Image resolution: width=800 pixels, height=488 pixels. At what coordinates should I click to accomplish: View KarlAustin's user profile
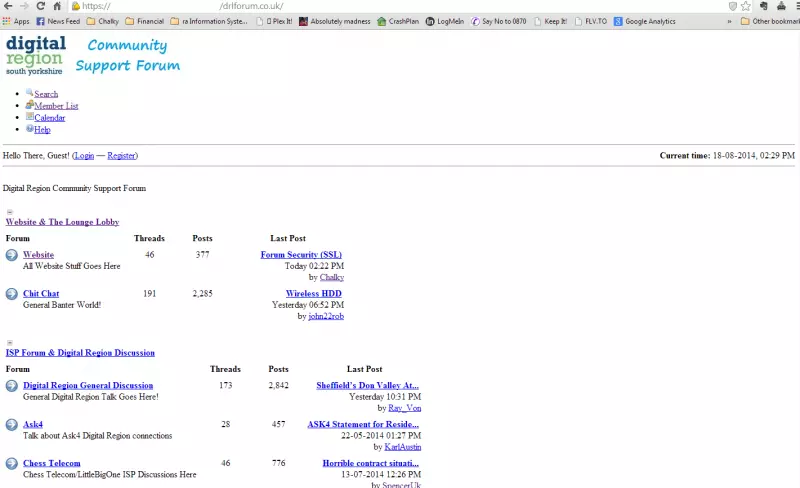403,447
